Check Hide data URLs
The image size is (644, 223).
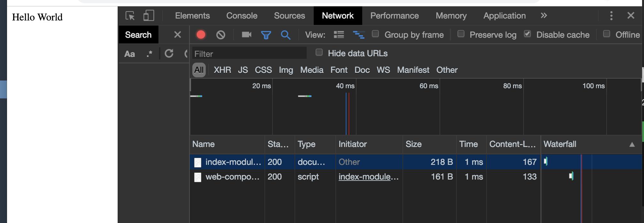[319, 52]
